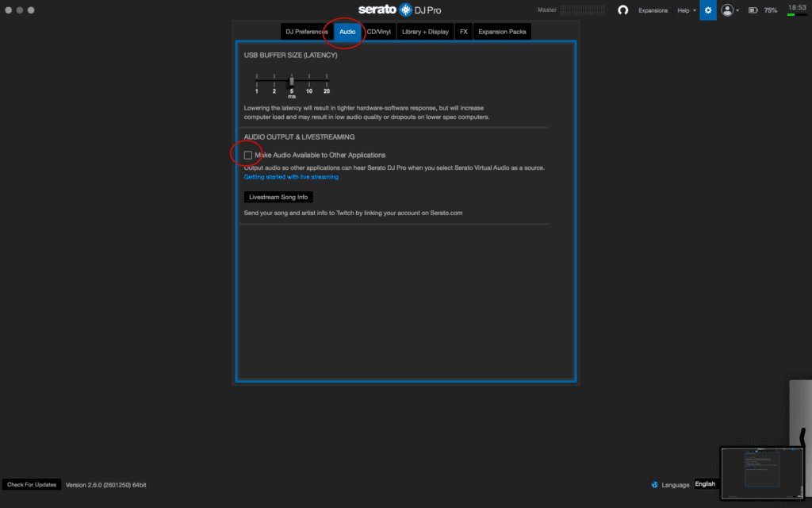The height and width of the screenshot is (508, 812).
Task: Click the Master output level meter
Action: [583, 10]
